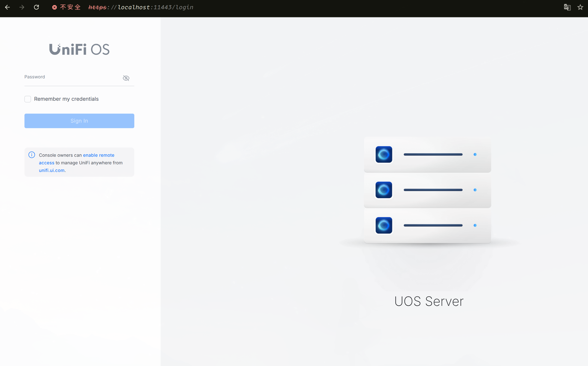This screenshot has height=366, width=588.
Task: Reload the login page
Action: [x=36, y=7]
